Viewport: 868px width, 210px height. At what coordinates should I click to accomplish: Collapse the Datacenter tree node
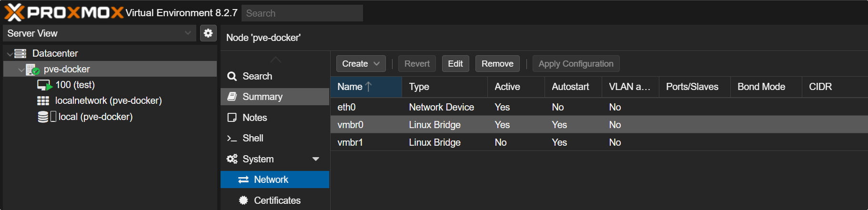(10, 54)
